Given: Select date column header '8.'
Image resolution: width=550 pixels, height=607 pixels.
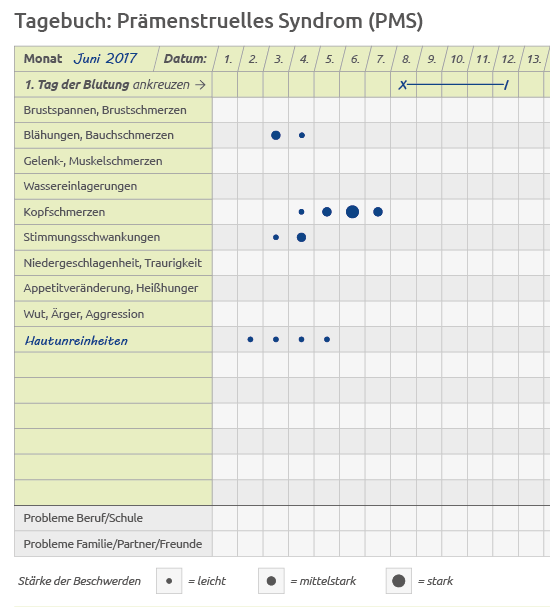Looking at the screenshot, I should (x=406, y=59).
